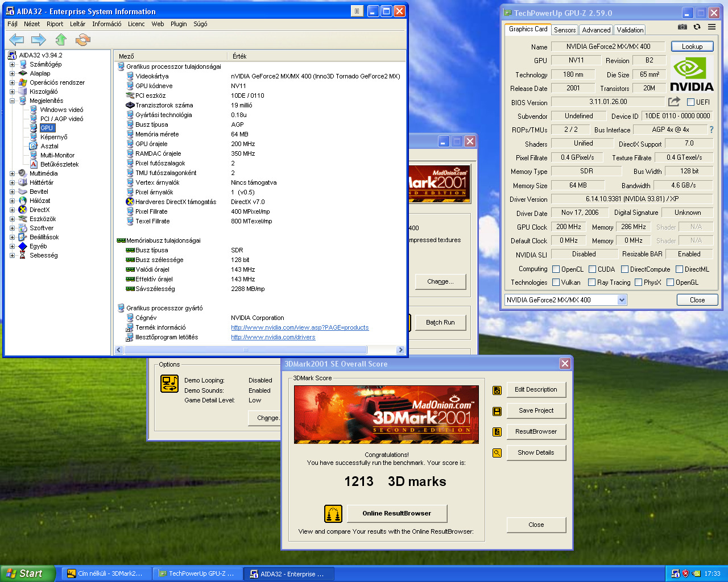The height and width of the screenshot is (582, 728).
Task: Switch to the Sensors tab
Action: point(565,30)
